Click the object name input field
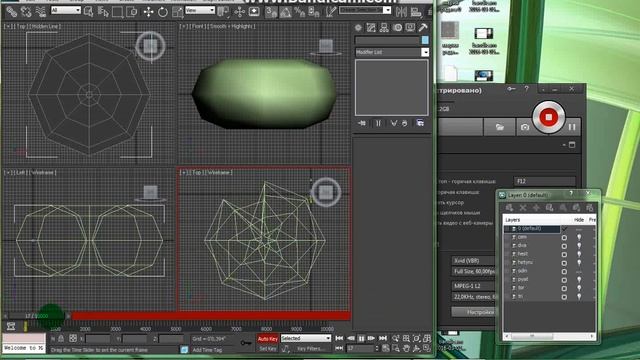 pyautogui.click(x=387, y=40)
